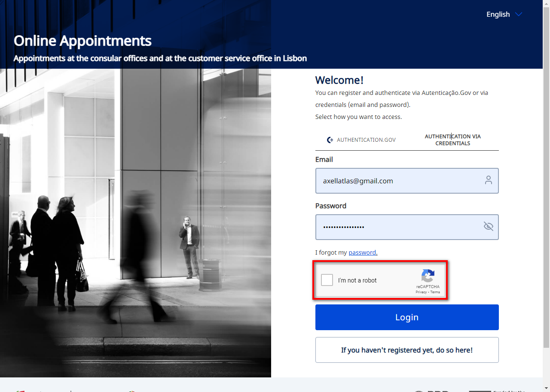Image resolution: width=550 pixels, height=392 pixels.
Task: Click the chevron arrow beside English
Action: (518, 14)
